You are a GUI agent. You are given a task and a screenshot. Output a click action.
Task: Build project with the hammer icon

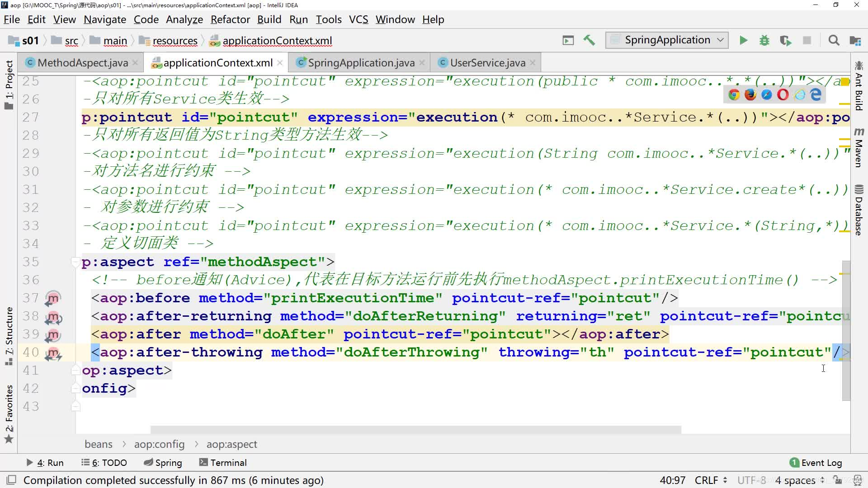(x=589, y=41)
